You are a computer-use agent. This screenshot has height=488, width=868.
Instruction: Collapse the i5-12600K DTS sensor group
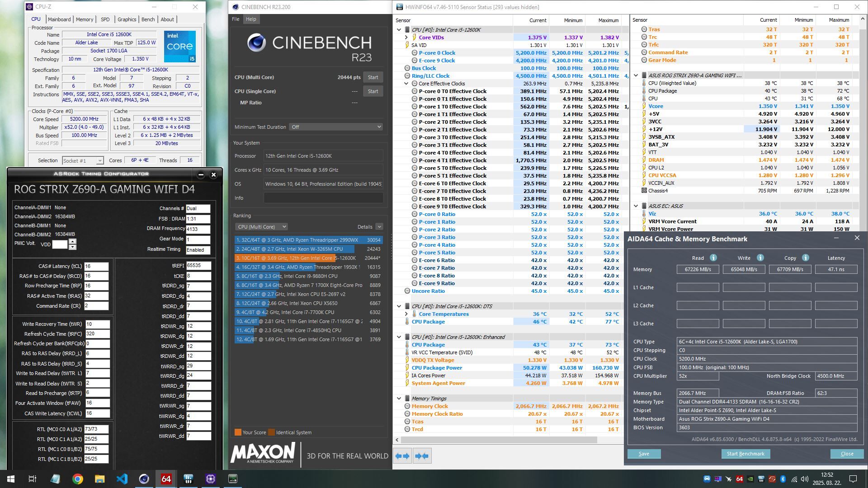coord(399,306)
